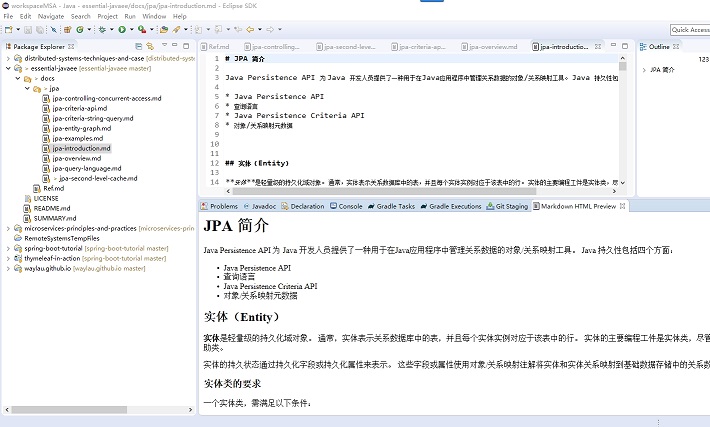The height and width of the screenshot is (427, 710).
Task: Toggle the skip all breakpoints icon
Action: (53, 29)
